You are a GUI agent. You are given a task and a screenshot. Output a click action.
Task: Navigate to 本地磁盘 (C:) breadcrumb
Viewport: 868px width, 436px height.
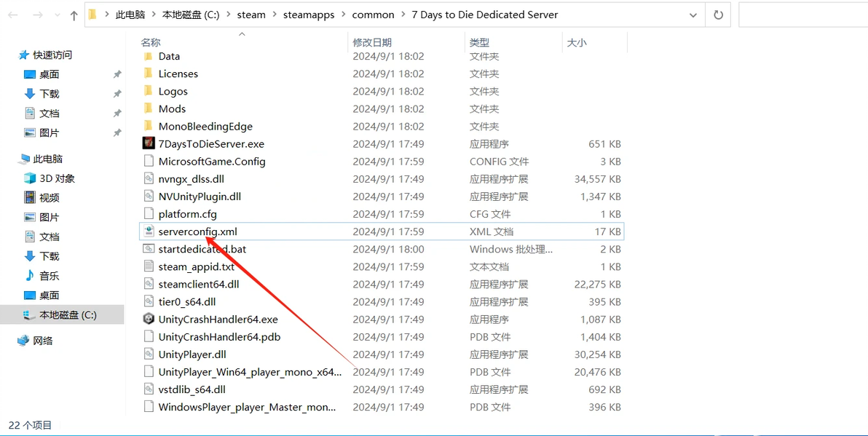tap(191, 15)
